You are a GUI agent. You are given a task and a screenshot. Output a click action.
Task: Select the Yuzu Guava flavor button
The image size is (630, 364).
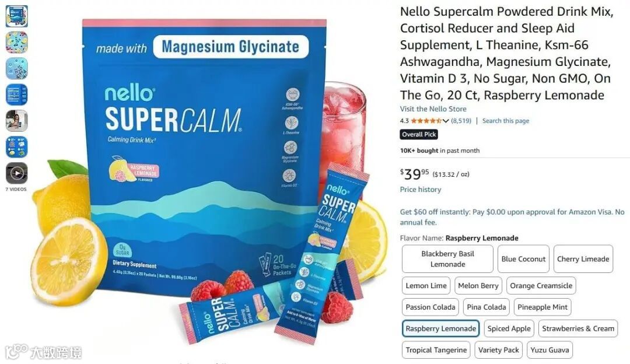[x=549, y=350]
